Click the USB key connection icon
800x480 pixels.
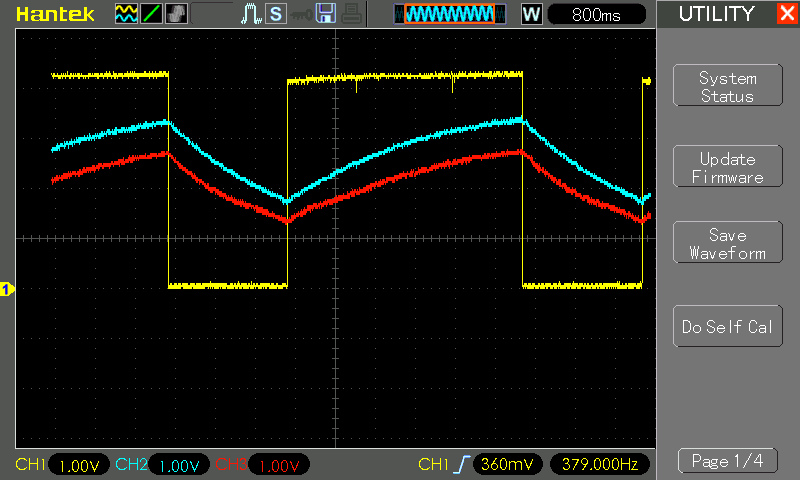300,14
